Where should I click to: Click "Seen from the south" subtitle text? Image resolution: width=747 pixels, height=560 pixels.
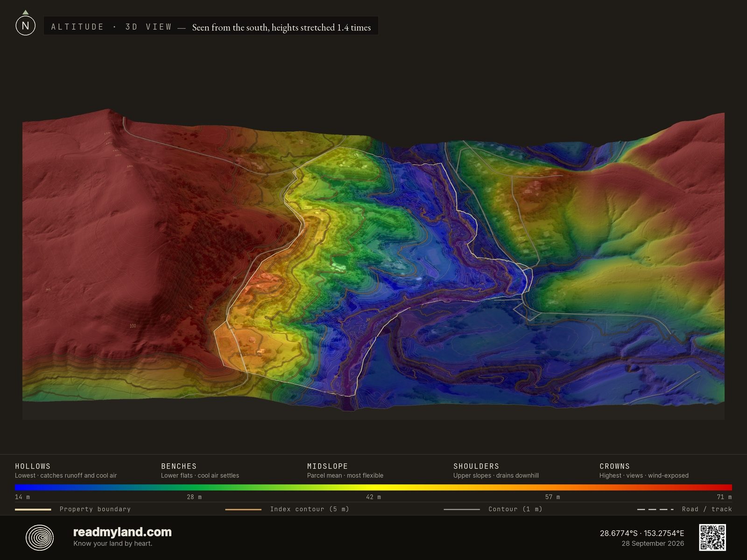[282, 28]
